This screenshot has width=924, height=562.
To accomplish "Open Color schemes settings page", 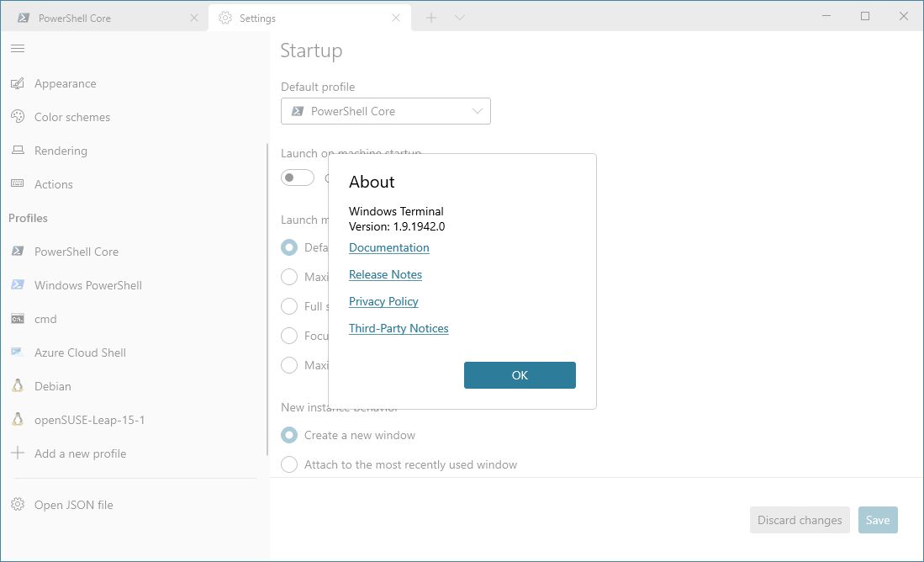I will 135,117.
